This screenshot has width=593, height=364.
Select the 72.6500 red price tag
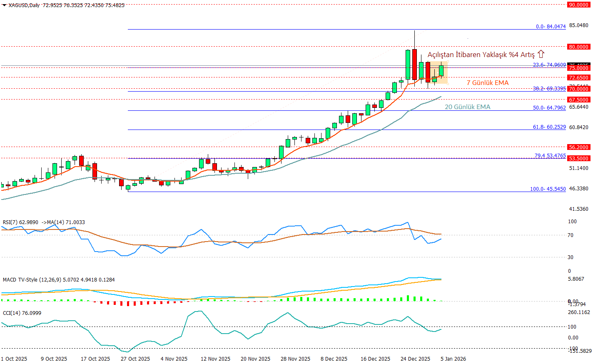point(579,78)
